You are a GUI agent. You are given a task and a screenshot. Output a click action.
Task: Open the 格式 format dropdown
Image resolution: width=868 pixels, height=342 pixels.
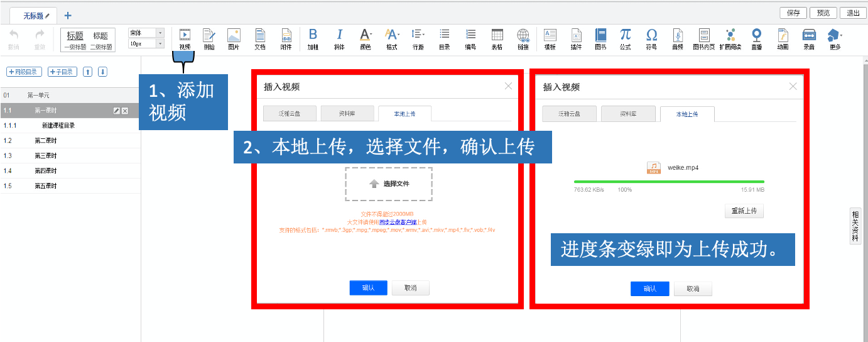tap(392, 35)
